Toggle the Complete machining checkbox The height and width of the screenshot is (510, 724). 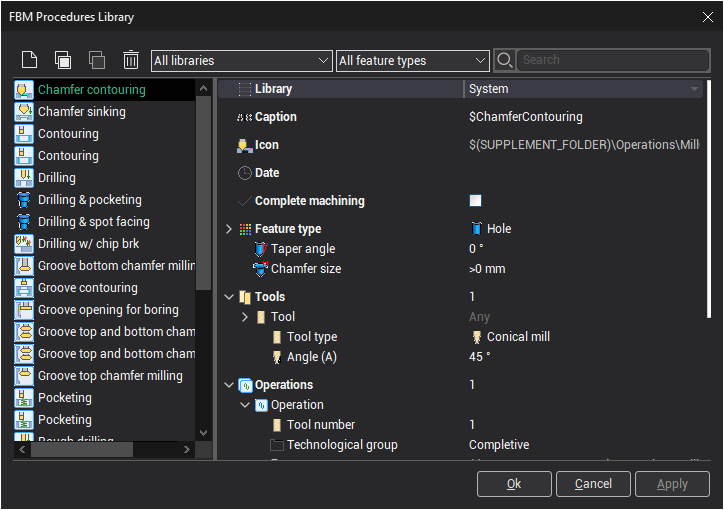pos(476,201)
